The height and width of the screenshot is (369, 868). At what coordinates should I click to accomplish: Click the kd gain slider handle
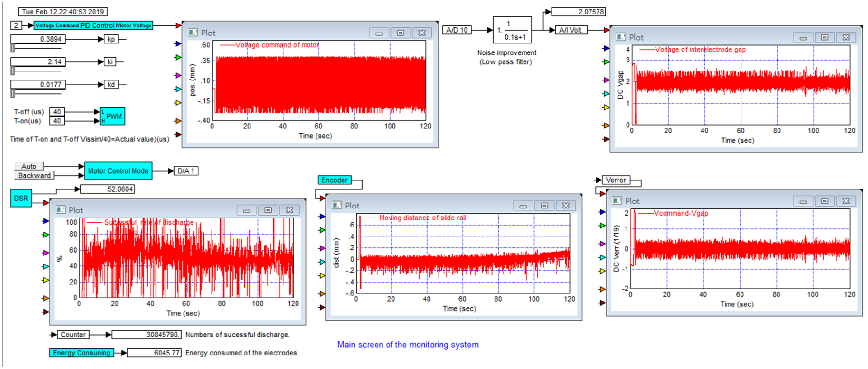pos(13,93)
